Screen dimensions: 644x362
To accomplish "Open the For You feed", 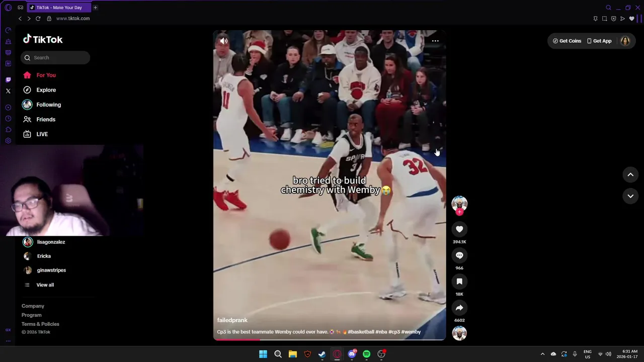I will coord(39,75).
